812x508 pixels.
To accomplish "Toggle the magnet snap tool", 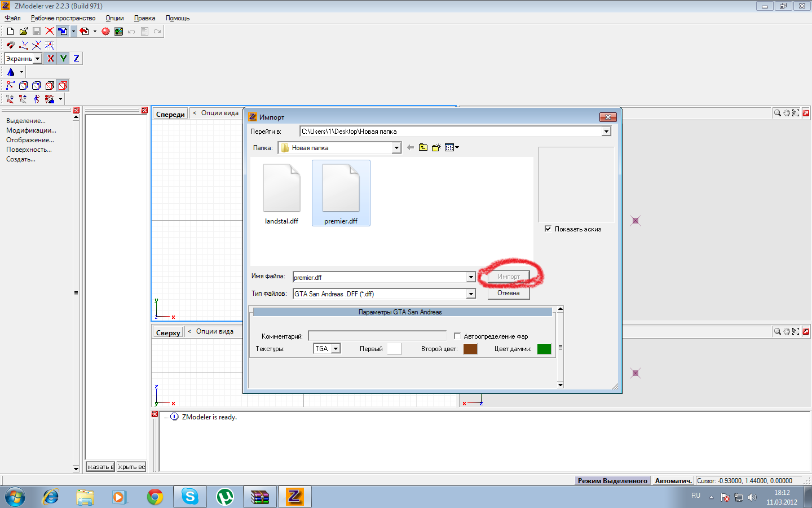I will tap(11, 45).
